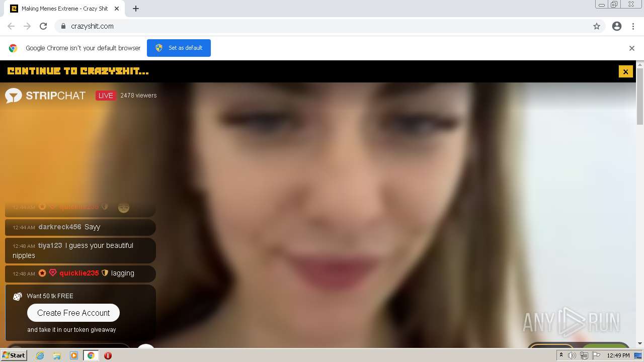Click the Stripchat logo

click(x=45, y=96)
